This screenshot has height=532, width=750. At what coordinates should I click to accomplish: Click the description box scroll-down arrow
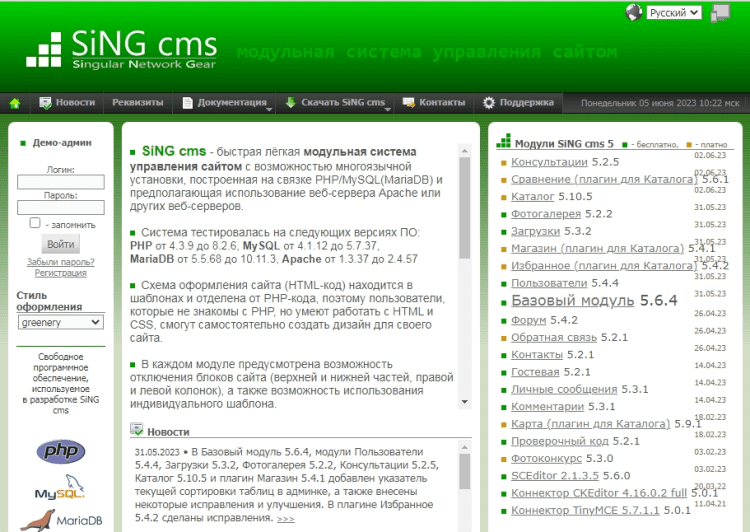click(x=464, y=402)
